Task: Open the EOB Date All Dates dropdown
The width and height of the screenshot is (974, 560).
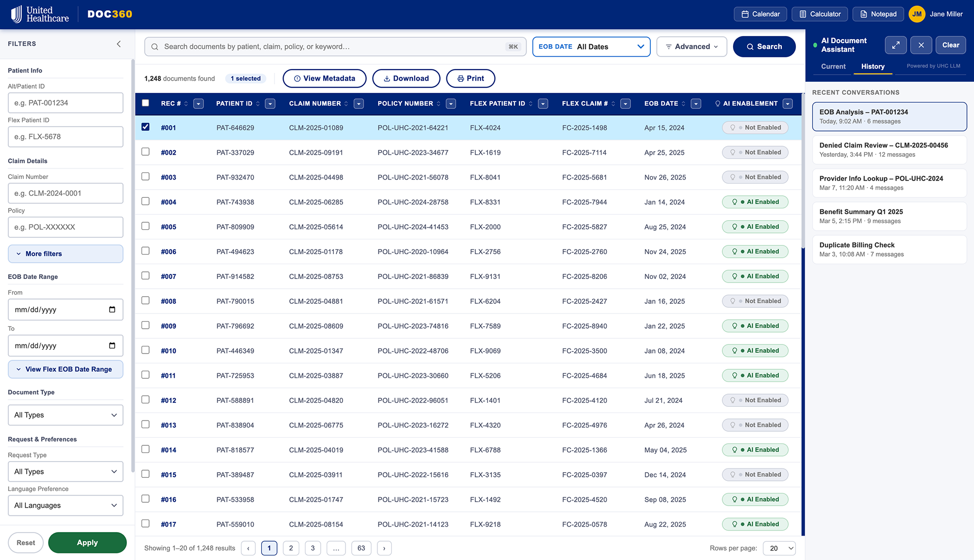Action: [591, 47]
